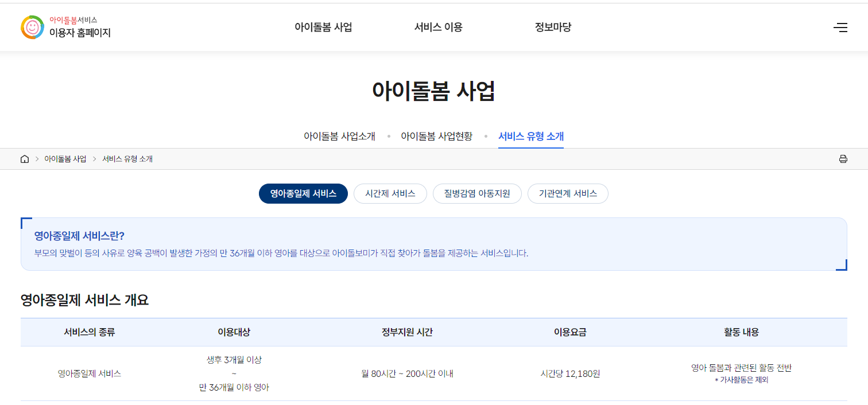
Task: Open 서비스 이용 from the top navigation
Action: (438, 26)
